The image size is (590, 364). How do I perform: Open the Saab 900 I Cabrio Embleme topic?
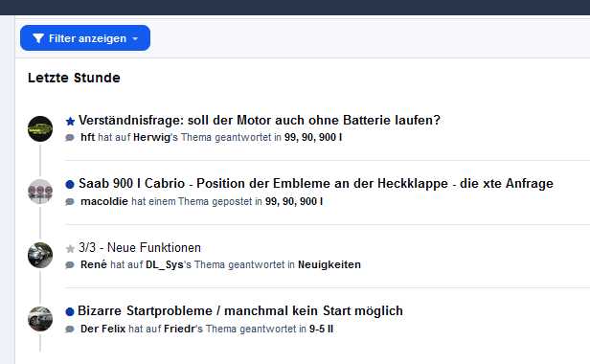(x=316, y=184)
